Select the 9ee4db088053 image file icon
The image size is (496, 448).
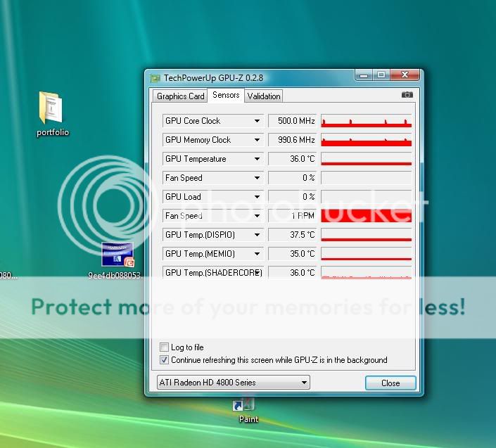(117, 257)
